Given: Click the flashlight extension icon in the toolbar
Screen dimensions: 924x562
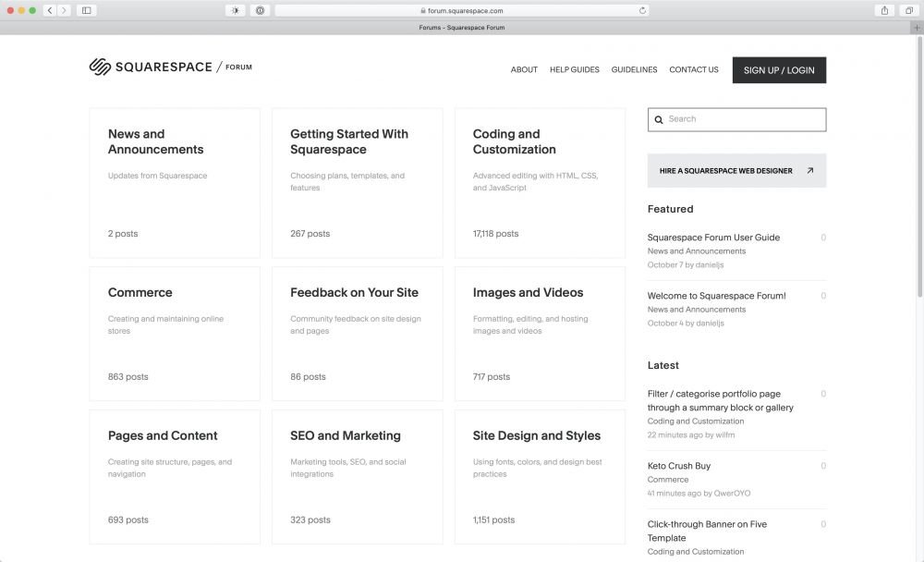Looking at the screenshot, I should click(x=235, y=10).
